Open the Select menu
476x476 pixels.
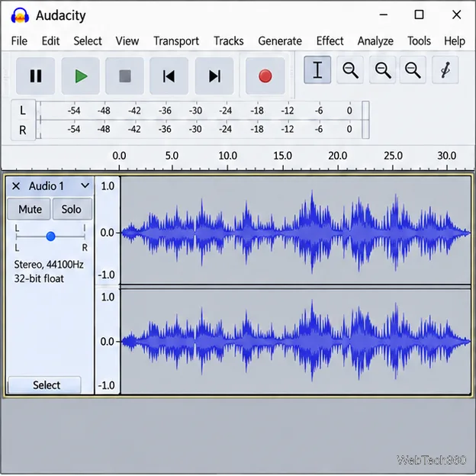(x=88, y=41)
